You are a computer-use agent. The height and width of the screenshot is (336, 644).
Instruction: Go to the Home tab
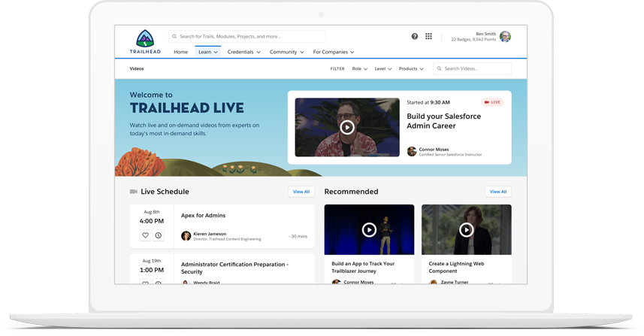(x=180, y=52)
